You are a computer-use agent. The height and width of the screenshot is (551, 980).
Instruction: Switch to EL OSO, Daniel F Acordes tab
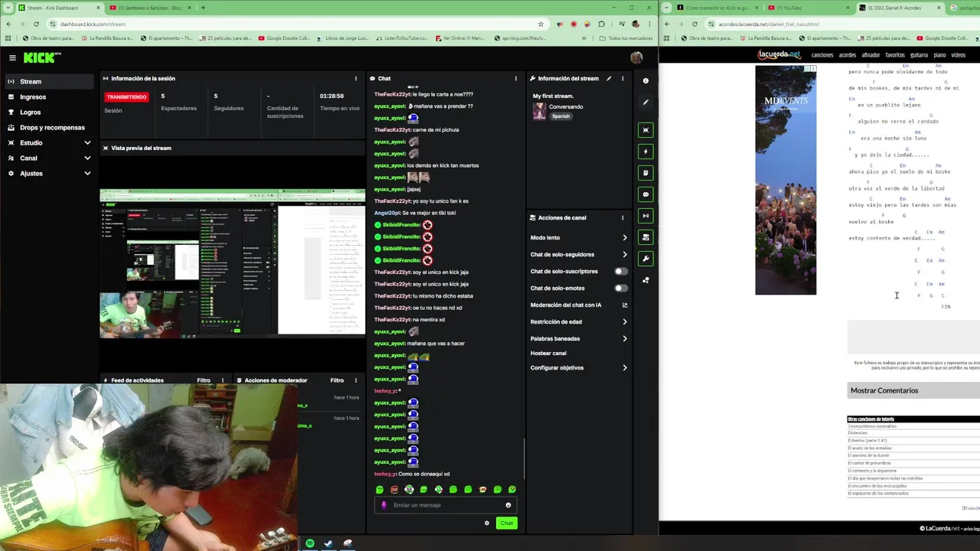(x=900, y=8)
